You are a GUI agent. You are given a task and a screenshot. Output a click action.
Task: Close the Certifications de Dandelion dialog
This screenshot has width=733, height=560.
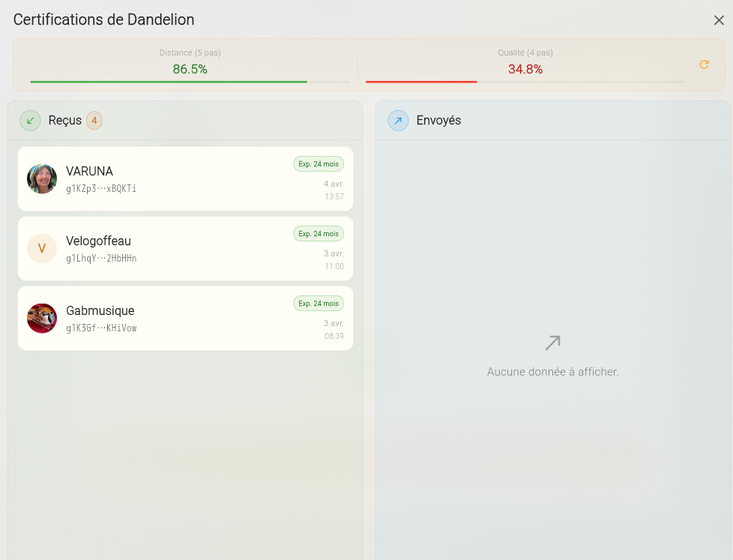[718, 20]
